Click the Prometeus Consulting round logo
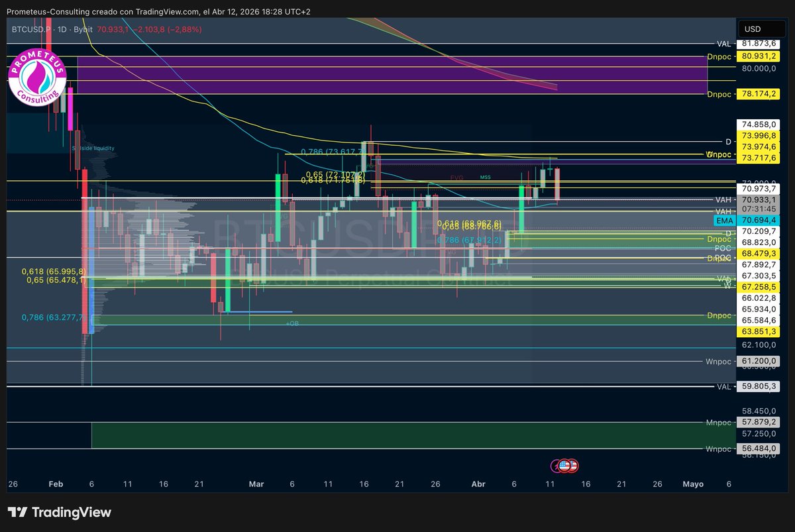The height and width of the screenshot is (532, 795). coord(38,78)
